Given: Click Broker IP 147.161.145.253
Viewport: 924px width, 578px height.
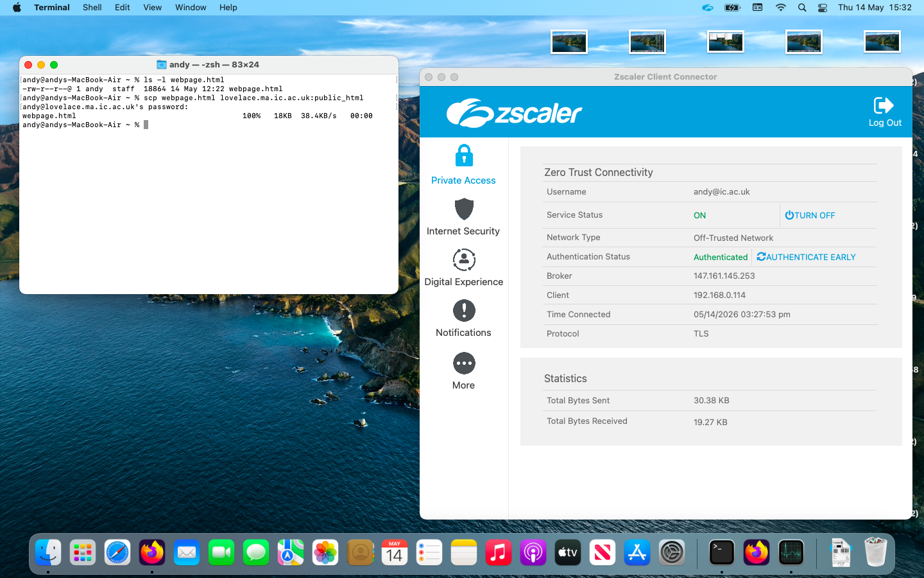Looking at the screenshot, I should coord(724,276).
